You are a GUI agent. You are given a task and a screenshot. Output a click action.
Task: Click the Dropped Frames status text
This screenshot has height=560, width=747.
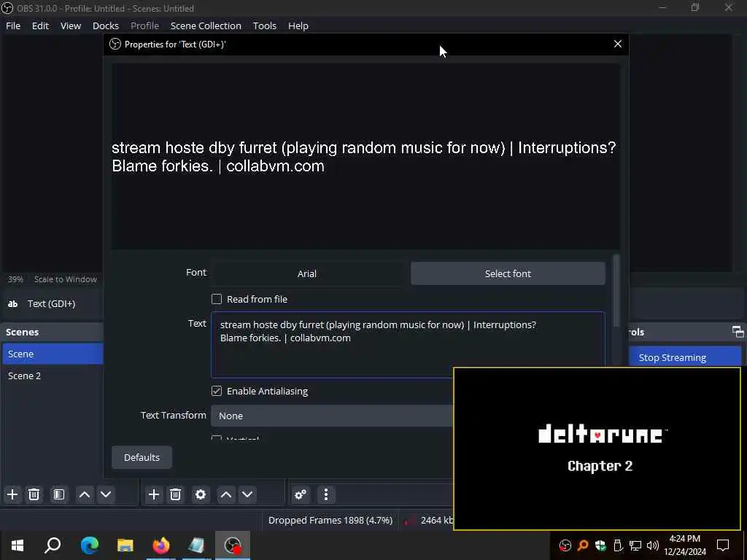click(330, 521)
